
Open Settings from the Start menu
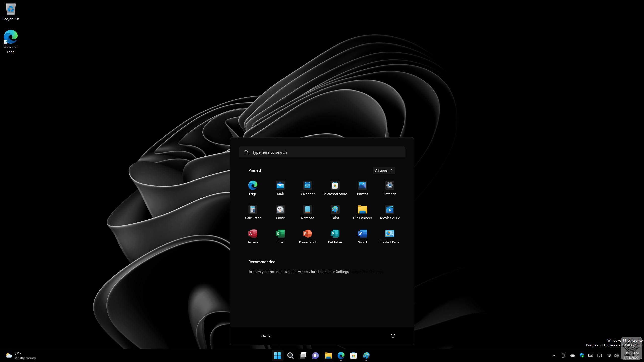pos(390,188)
